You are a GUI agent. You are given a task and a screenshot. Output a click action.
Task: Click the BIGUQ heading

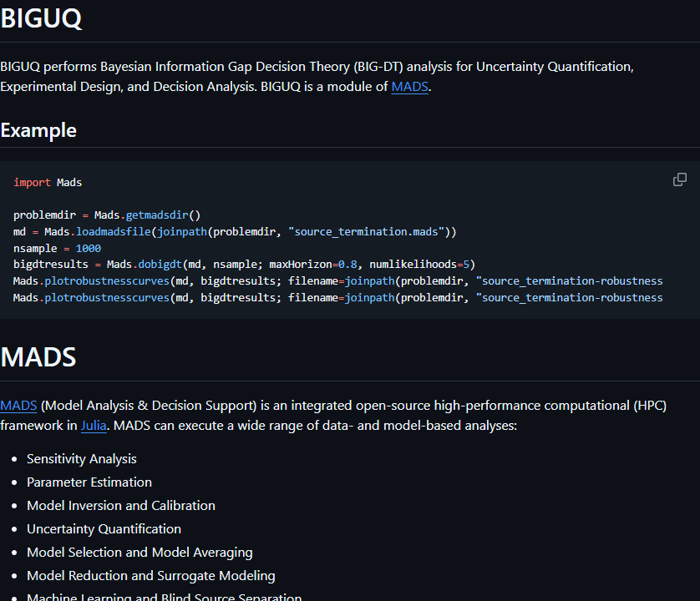point(41,18)
